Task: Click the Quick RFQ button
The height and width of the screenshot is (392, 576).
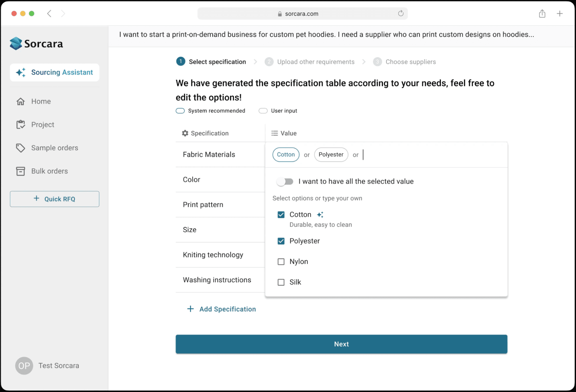Action: [x=54, y=199]
